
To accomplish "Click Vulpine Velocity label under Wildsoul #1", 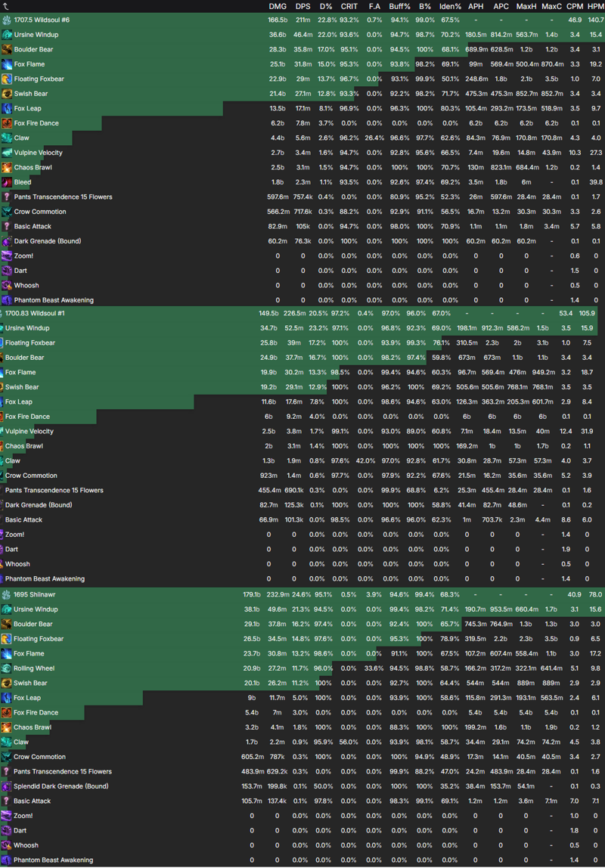I will 29,431.
